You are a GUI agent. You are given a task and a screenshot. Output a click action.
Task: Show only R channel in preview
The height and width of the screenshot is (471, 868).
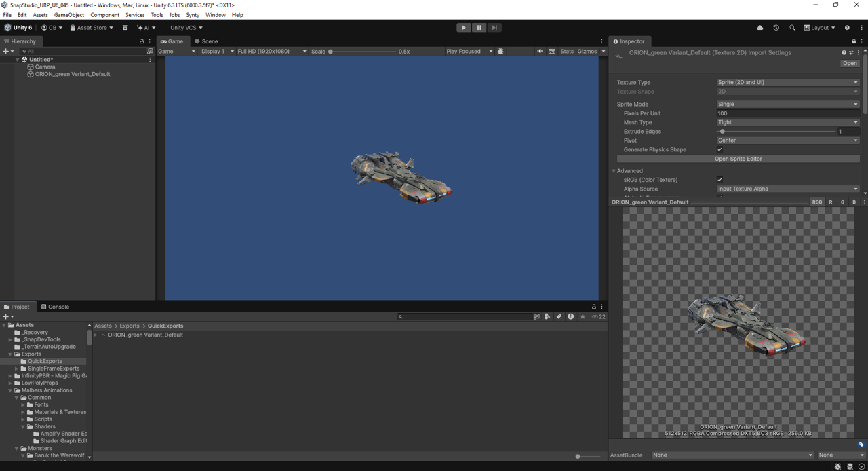(x=830, y=202)
